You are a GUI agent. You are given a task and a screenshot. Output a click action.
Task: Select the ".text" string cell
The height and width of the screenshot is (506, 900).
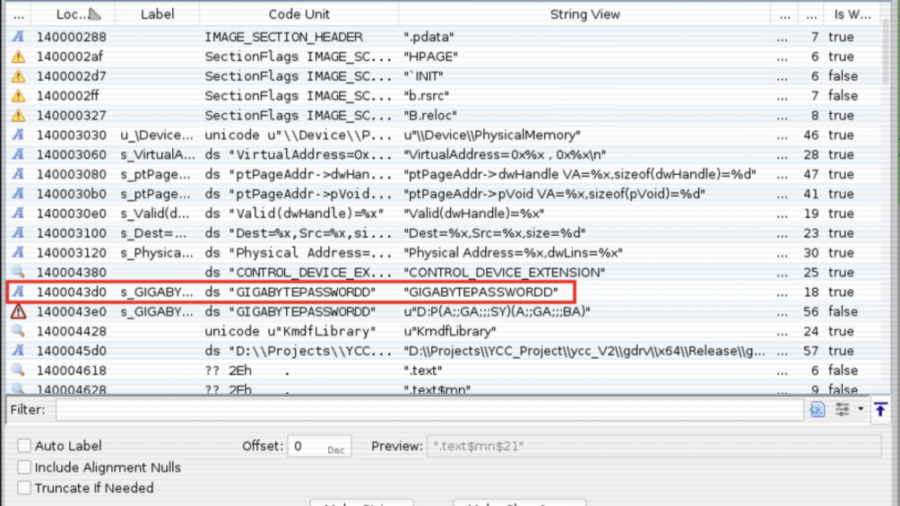[423, 371]
